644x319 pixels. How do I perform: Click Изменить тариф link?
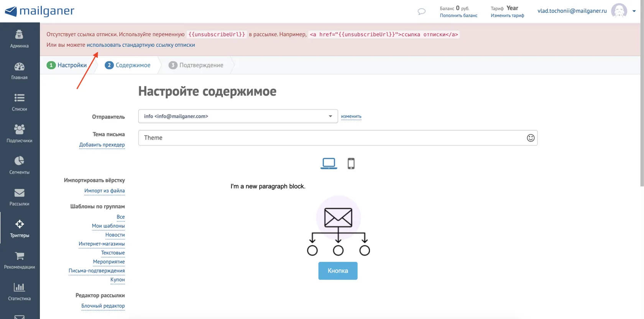[508, 16]
